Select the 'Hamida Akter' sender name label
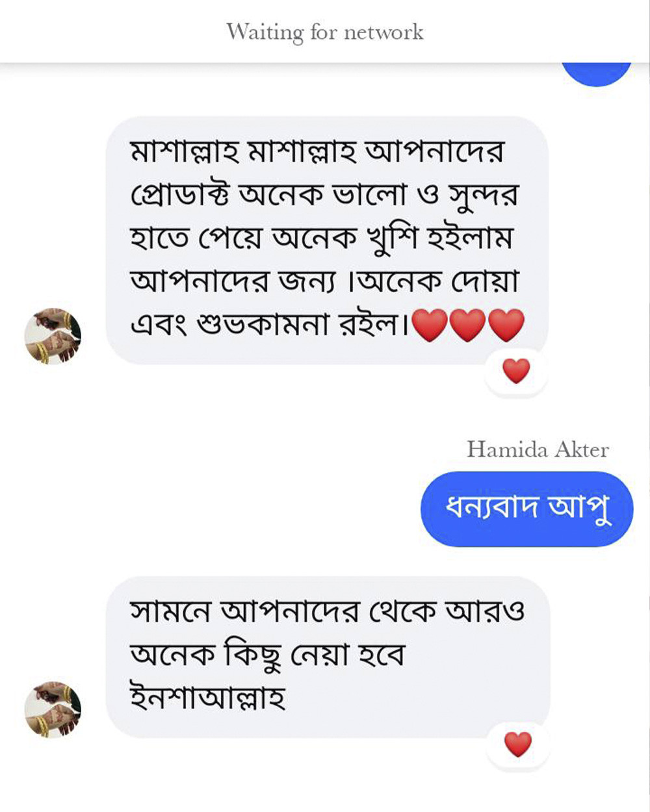This screenshot has width=650, height=812. click(x=538, y=449)
